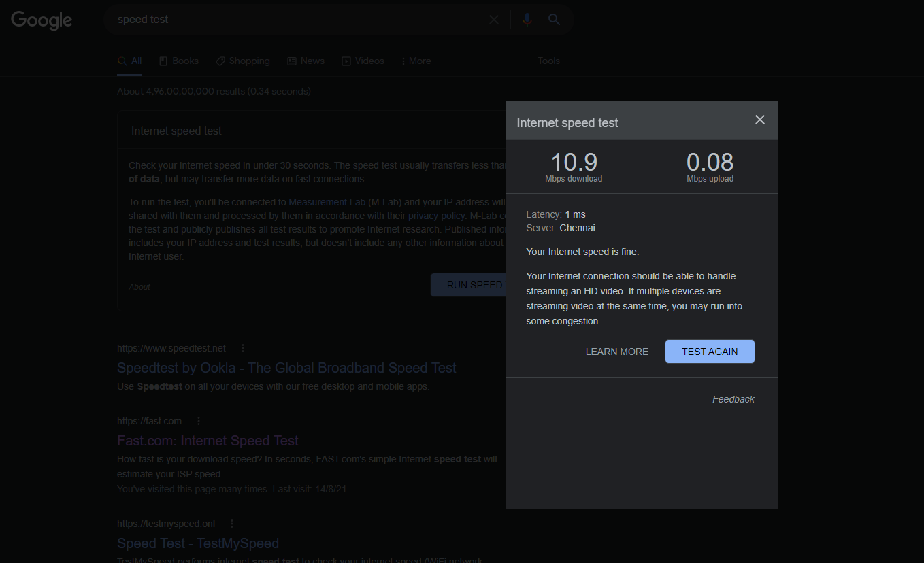The image size is (924, 563).
Task: Expand the More search options menu
Action: click(x=416, y=61)
